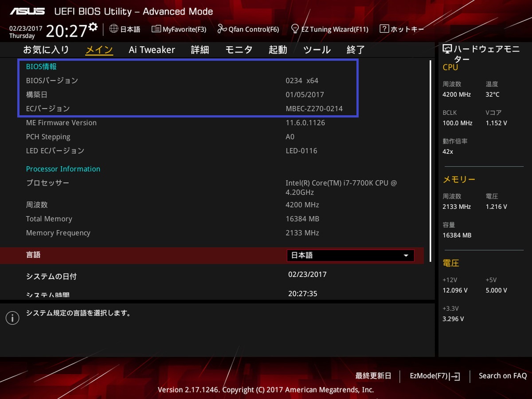Click the Qfan Control fan icon
532x399 pixels.
(x=222, y=29)
